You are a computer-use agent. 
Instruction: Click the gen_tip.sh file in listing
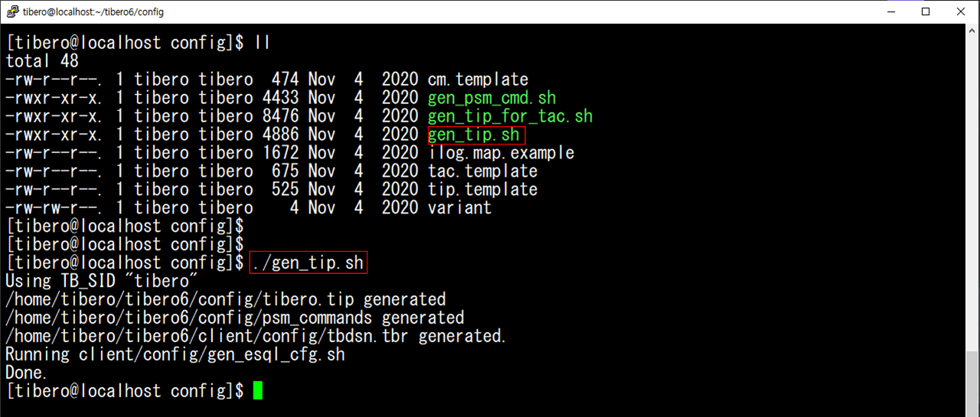pos(474,135)
